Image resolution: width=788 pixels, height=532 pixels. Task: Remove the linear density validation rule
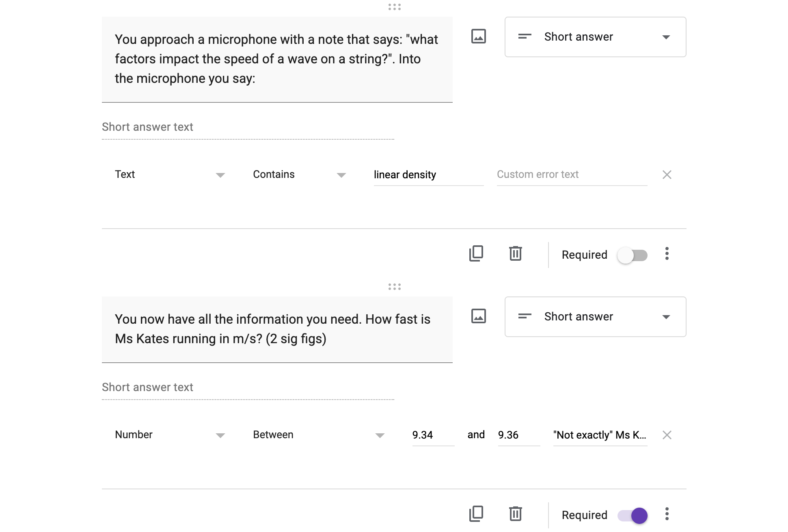[x=667, y=175]
